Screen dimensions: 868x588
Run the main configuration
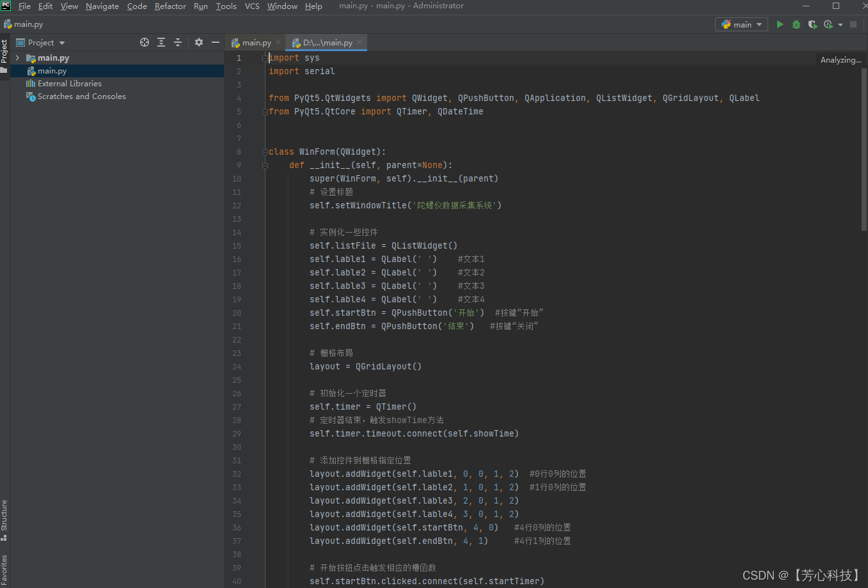click(x=780, y=24)
